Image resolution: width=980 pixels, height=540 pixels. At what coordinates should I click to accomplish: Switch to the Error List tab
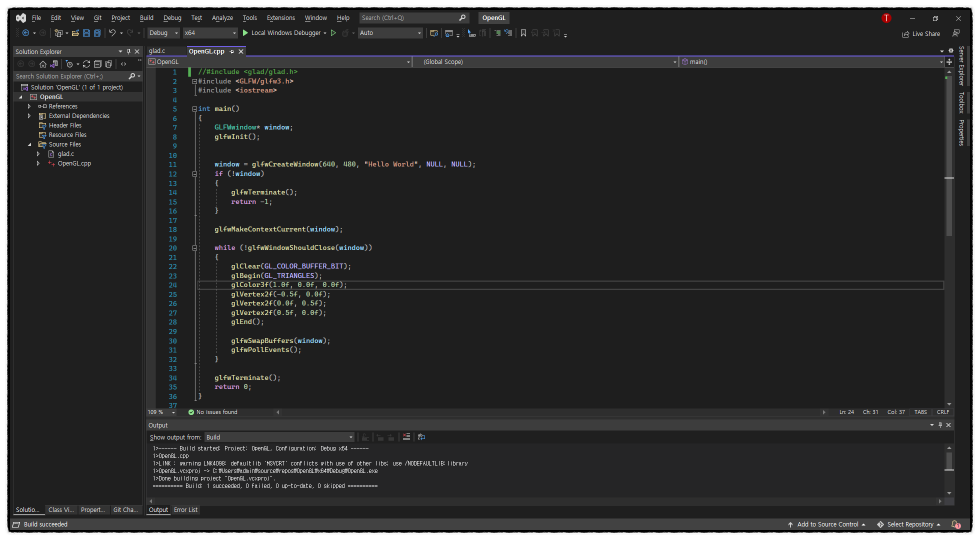coord(185,510)
